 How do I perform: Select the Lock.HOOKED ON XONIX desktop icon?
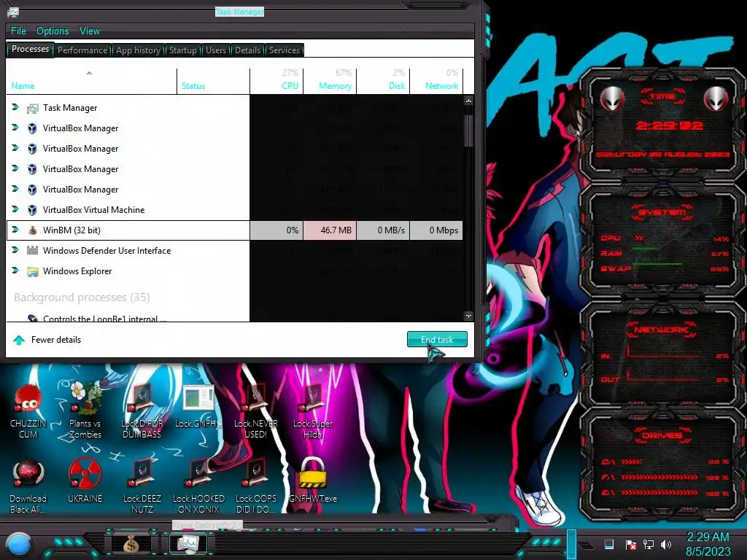(x=198, y=486)
